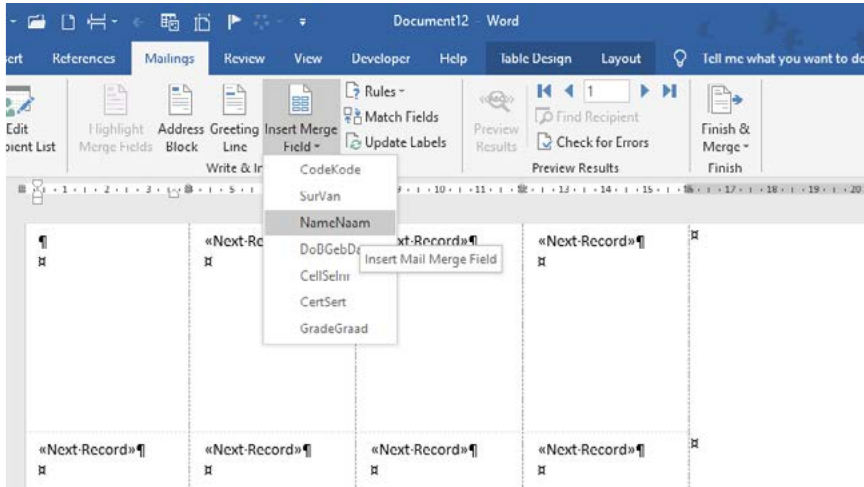Viewport: 864px width, 487px height.
Task: Select the CodeKode merge field
Action: tap(330, 170)
